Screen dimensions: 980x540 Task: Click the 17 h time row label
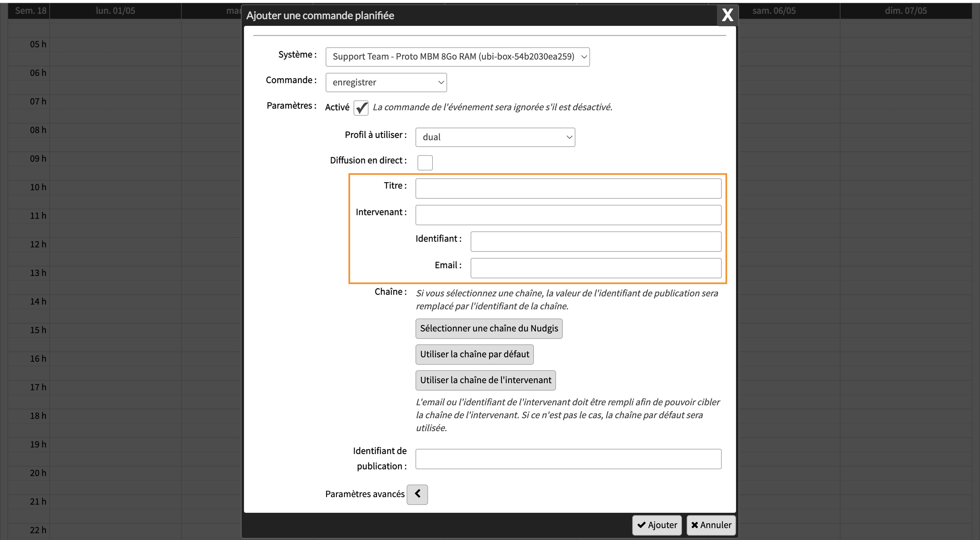[x=38, y=388]
